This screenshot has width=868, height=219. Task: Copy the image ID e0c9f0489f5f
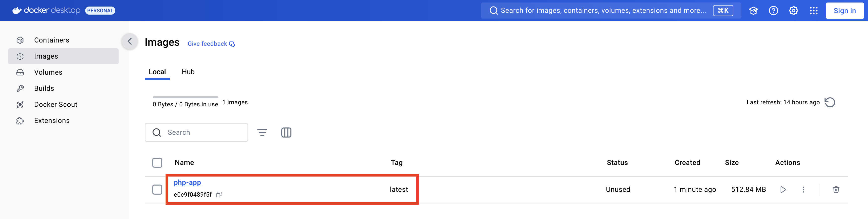(x=219, y=195)
